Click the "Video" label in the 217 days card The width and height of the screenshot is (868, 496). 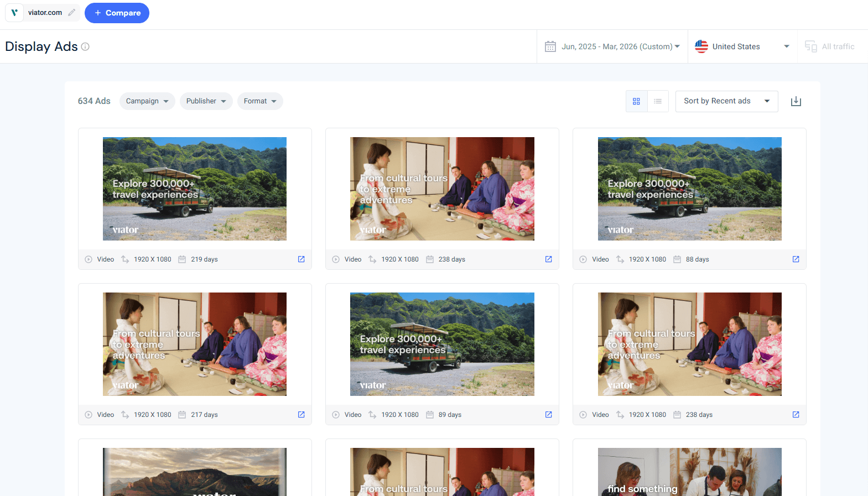[106, 415]
